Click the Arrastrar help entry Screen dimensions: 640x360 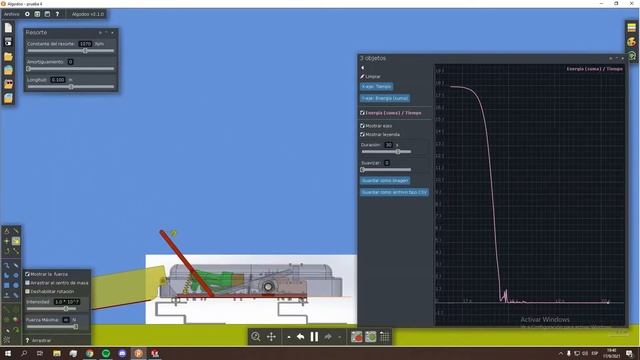click(38, 340)
